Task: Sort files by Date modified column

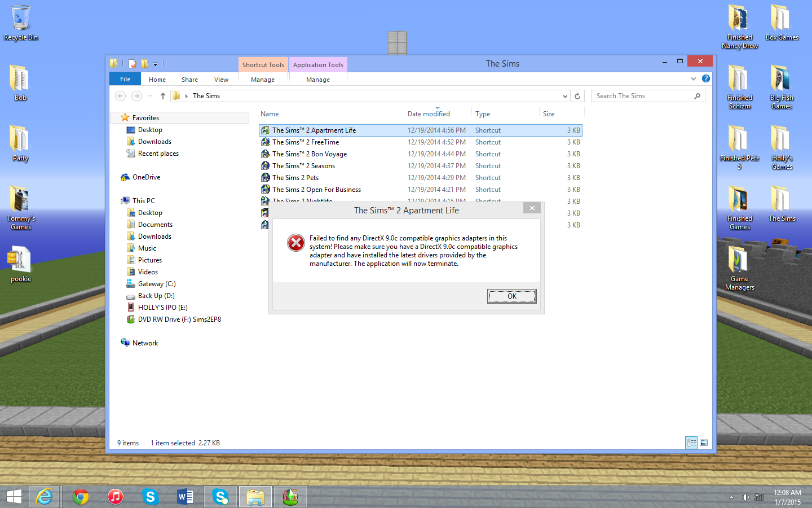Action: click(429, 114)
